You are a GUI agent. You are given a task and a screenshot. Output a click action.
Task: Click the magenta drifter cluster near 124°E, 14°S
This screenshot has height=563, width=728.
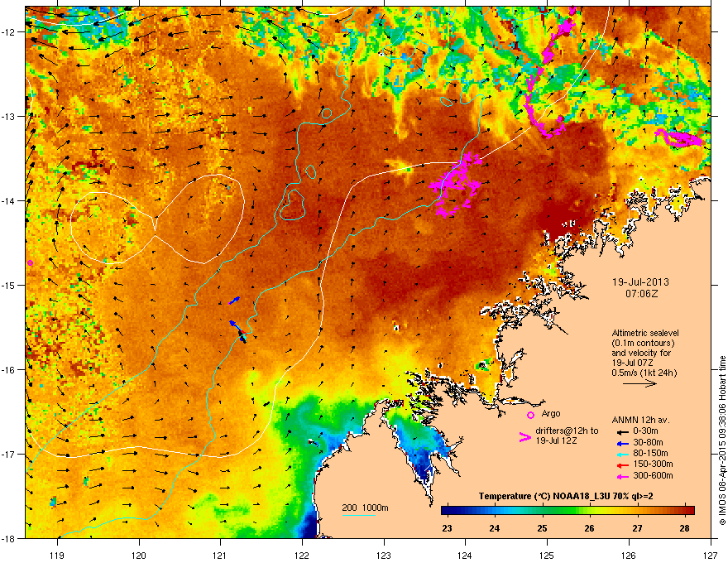tap(457, 185)
